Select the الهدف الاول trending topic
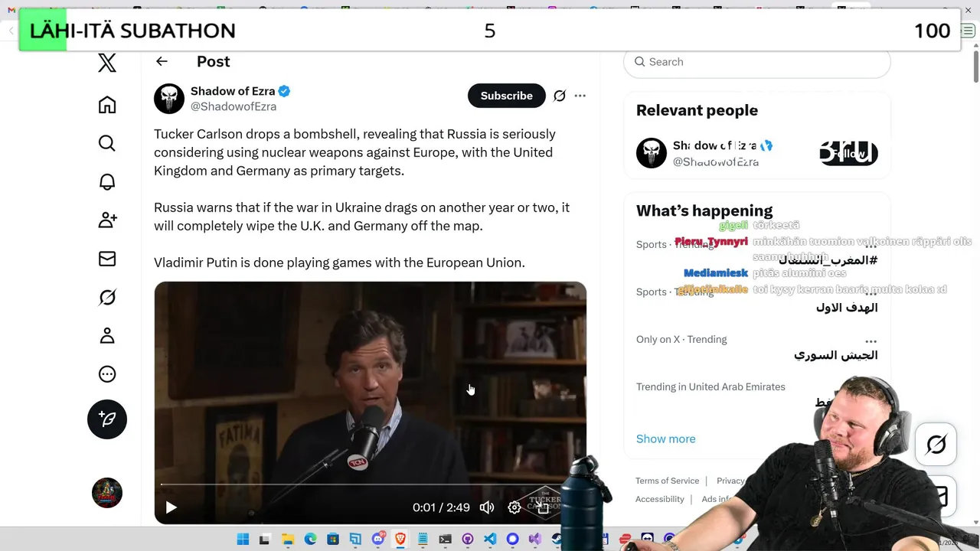The width and height of the screenshot is (980, 551). point(846,308)
